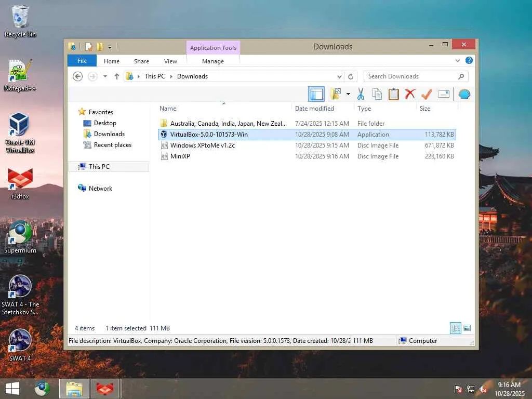
Task: Go back with the Back arrow
Action: (x=78, y=76)
